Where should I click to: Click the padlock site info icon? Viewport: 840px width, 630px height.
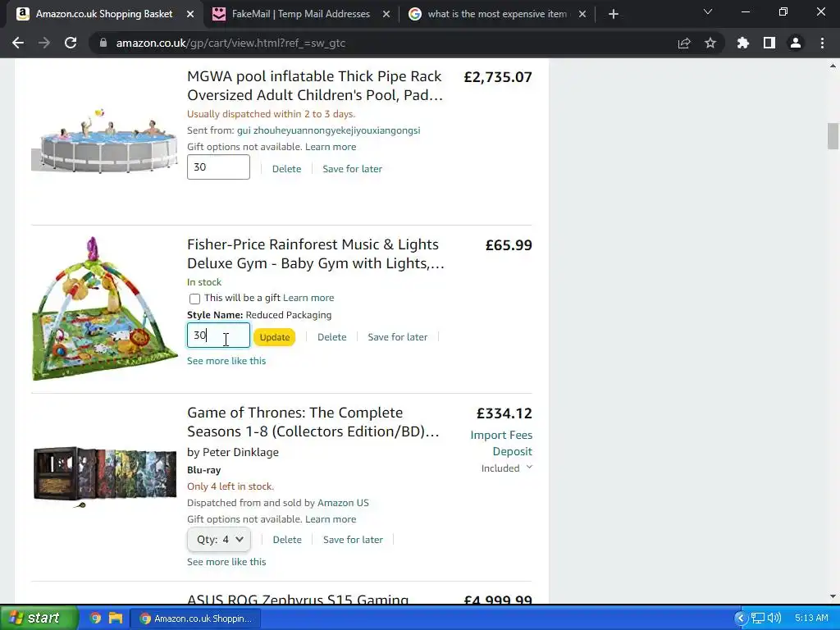pyautogui.click(x=103, y=43)
